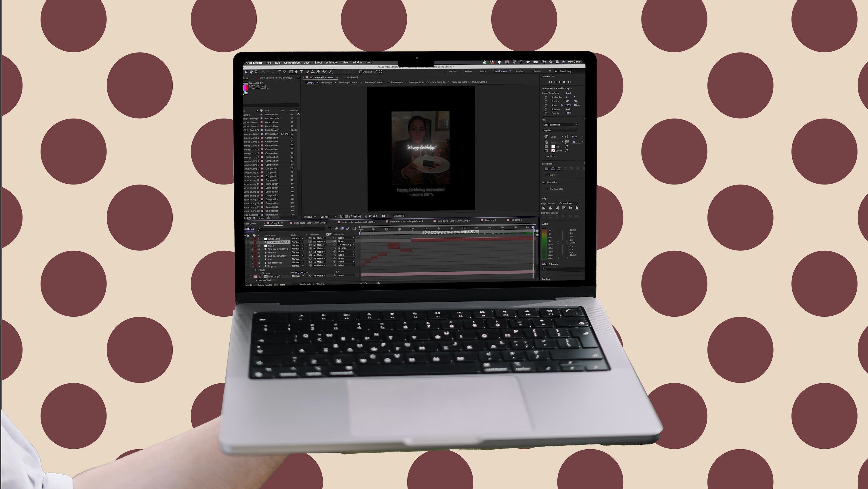
Task: Open parent dropdown showing 3. Null 1
Action: [346, 248]
